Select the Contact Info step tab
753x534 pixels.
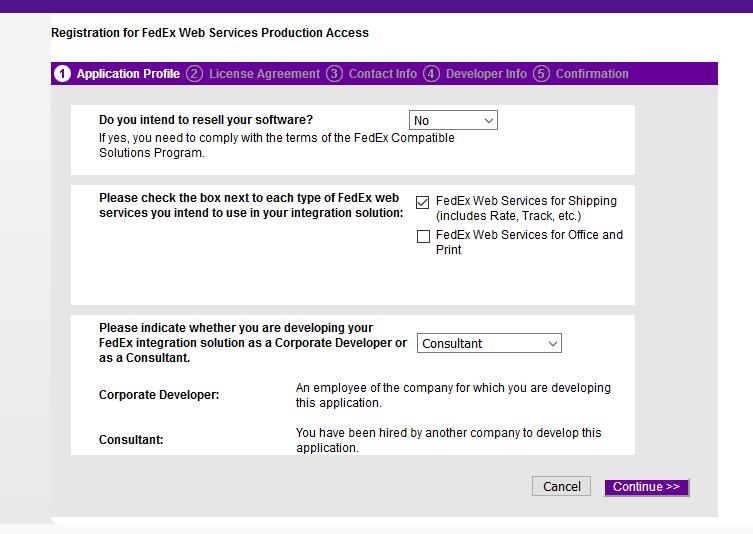(382, 74)
